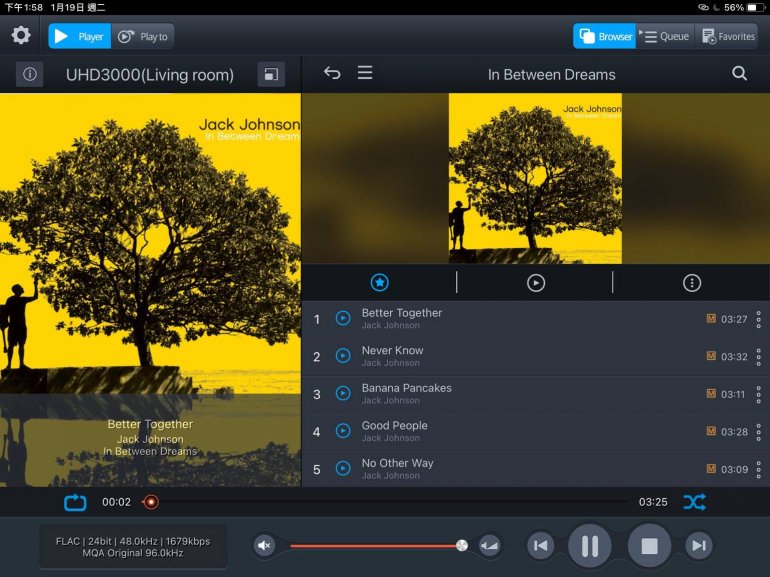Click MQA badge on Banana Pancakes
770x577 pixels.
(711, 393)
